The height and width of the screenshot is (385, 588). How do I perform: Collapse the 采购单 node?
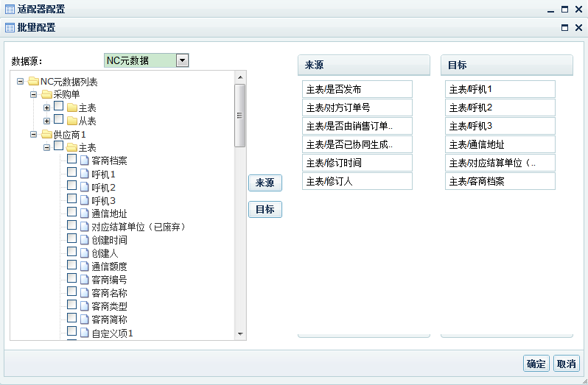click(33, 94)
